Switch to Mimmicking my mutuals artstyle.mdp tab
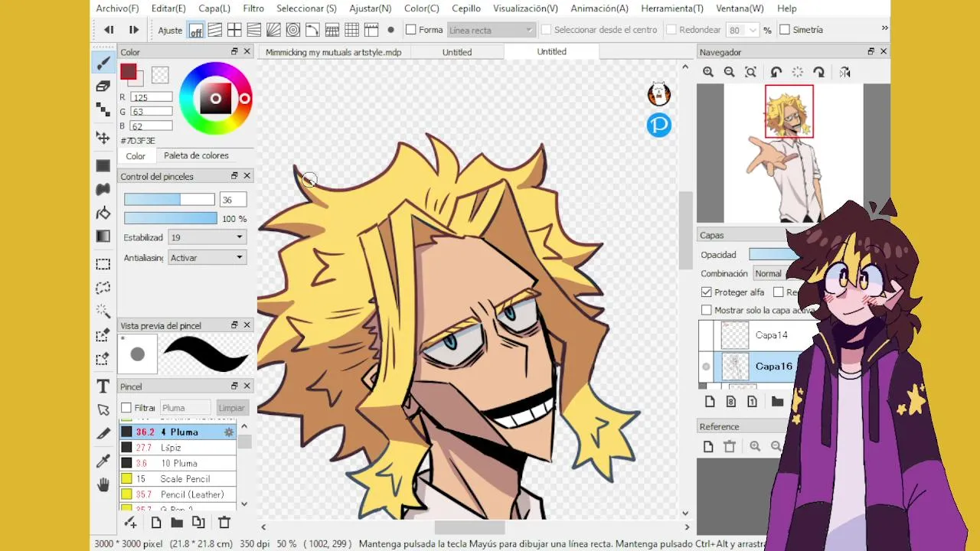Screen dimensions: 980x551 333,52
